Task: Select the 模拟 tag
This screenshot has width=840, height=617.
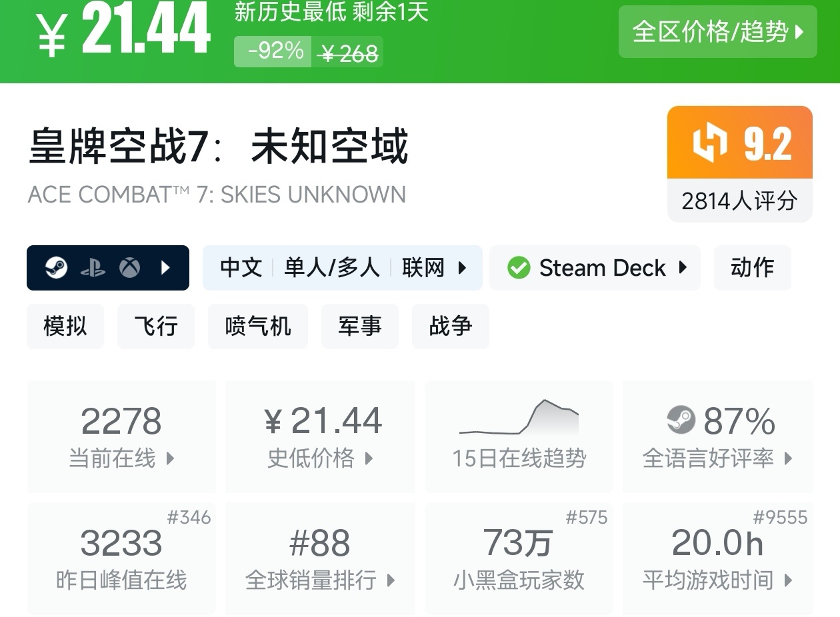Action: [65, 326]
